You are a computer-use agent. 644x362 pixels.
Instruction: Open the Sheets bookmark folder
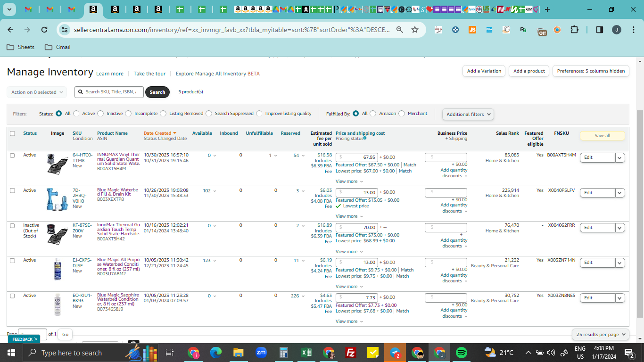tap(21, 47)
